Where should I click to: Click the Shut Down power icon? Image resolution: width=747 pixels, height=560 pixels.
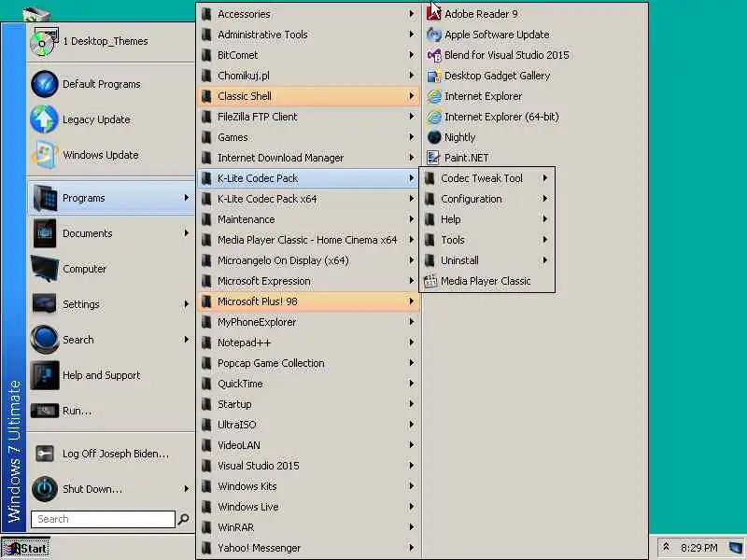(x=45, y=488)
